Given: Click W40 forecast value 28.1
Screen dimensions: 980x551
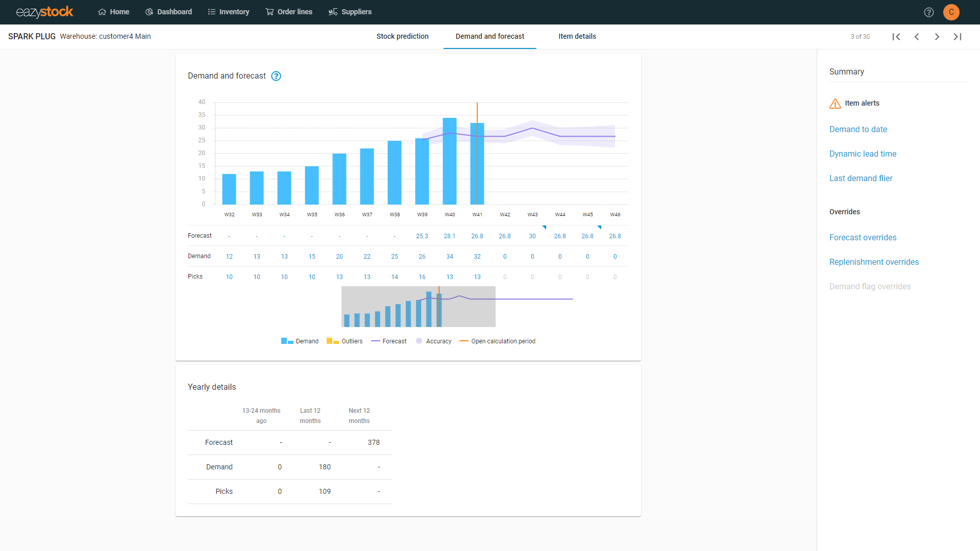Looking at the screenshot, I should tap(449, 236).
